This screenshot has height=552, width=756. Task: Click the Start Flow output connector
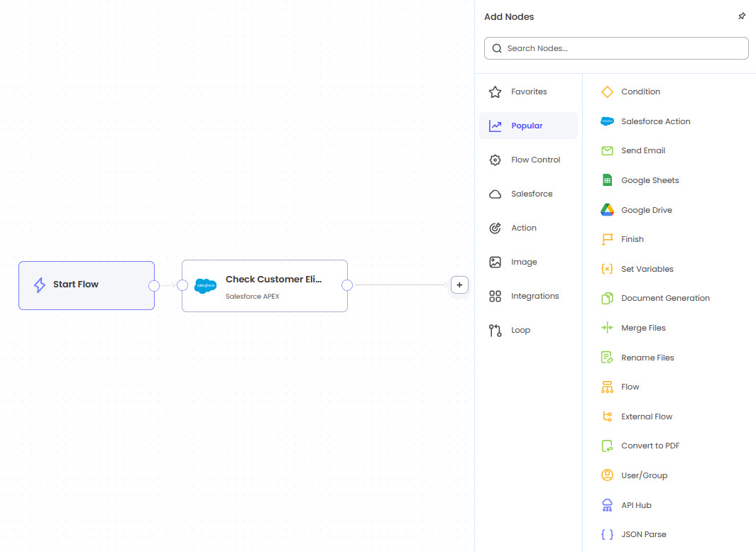pos(154,286)
